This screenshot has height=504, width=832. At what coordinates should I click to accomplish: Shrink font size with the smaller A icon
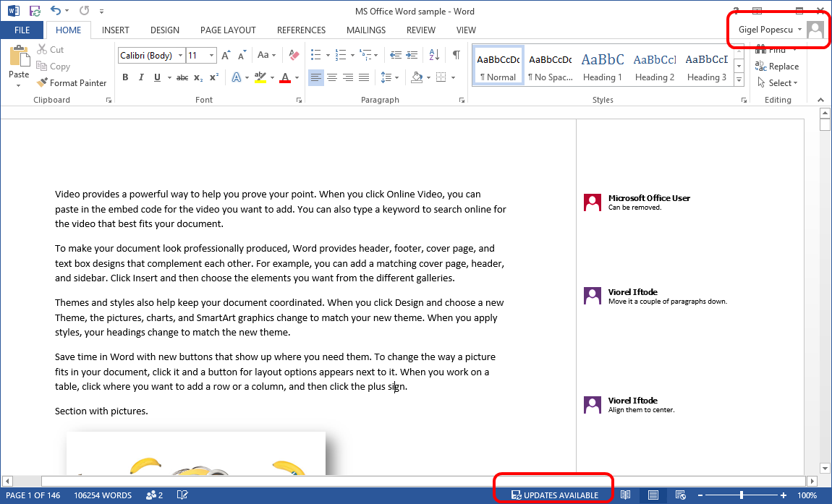(242, 55)
